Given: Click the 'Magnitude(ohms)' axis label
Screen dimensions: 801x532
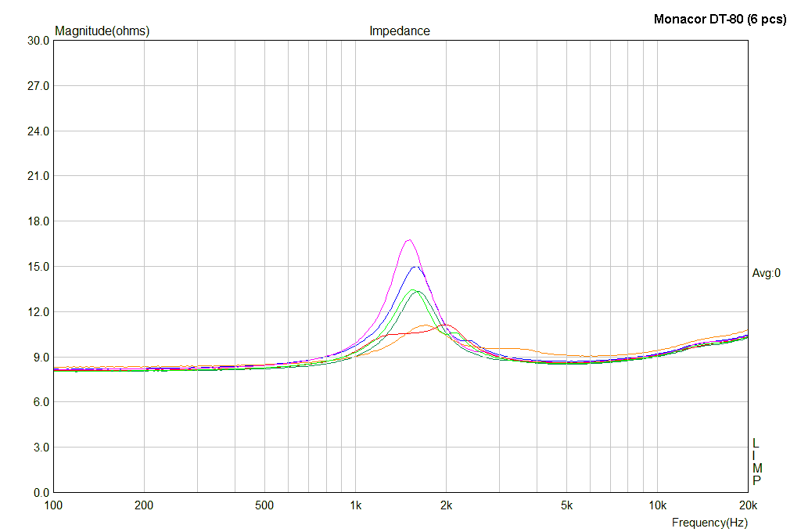Looking at the screenshot, I should click(x=102, y=31).
